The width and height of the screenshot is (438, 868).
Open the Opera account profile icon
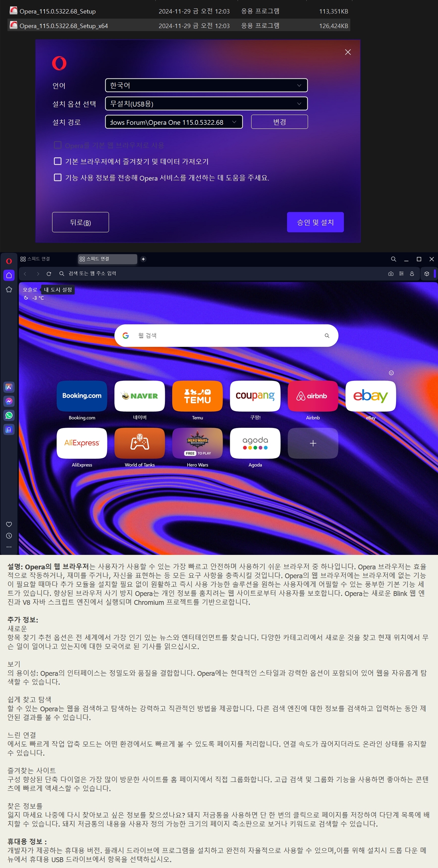point(412,274)
